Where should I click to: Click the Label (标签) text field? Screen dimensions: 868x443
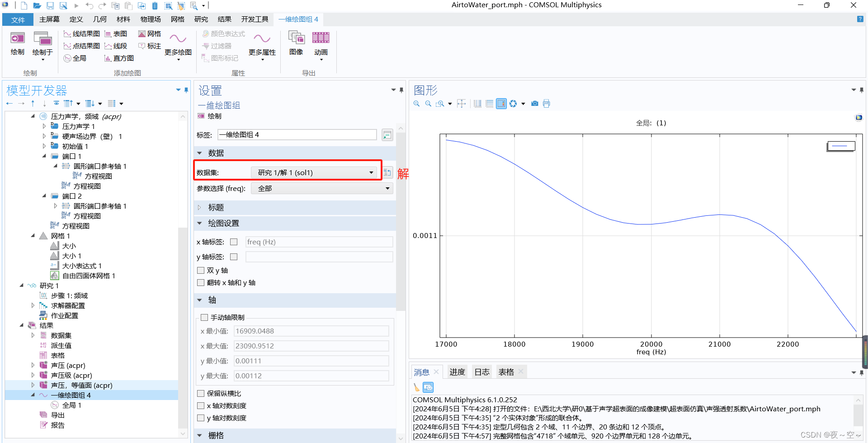[297, 135]
